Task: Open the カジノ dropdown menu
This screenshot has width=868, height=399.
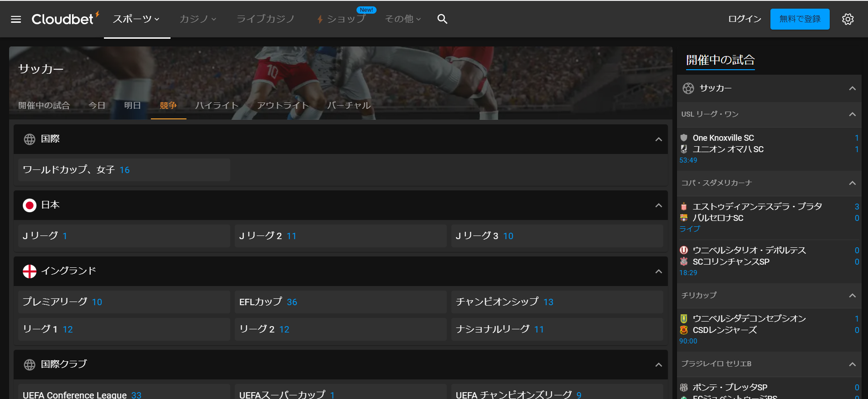Action: 198,19
